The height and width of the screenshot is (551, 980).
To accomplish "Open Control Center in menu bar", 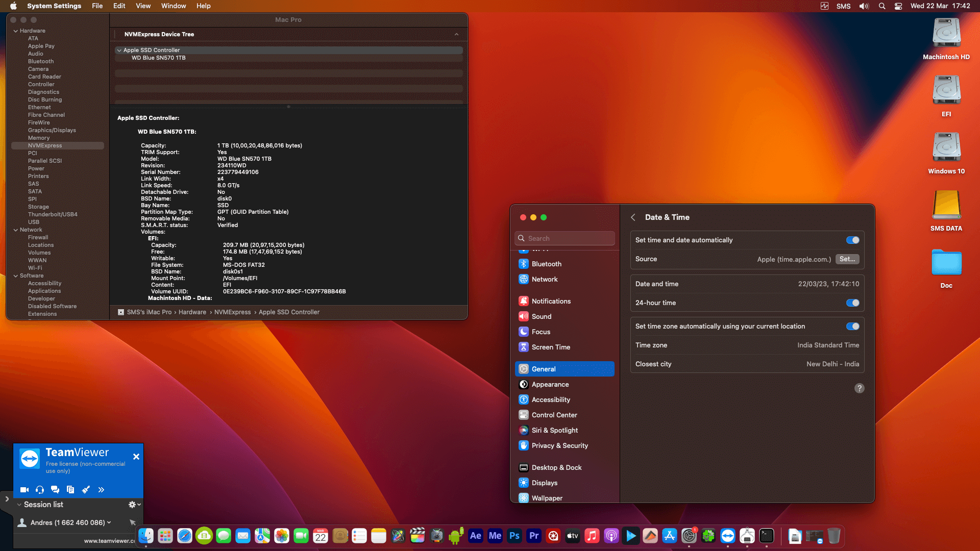I will (898, 6).
